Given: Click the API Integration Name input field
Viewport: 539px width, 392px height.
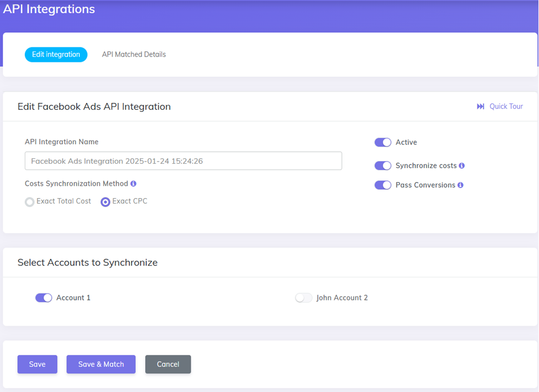Looking at the screenshot, I should tap(183, 160).
